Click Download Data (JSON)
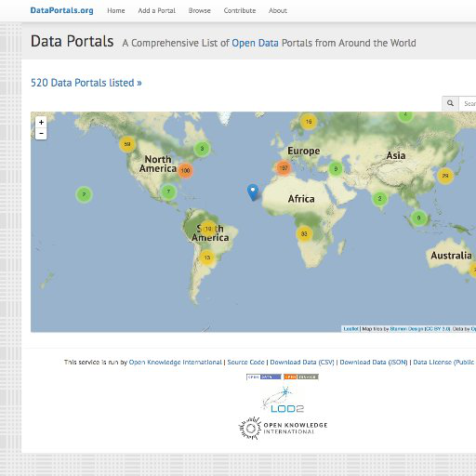 coord(374,362)
